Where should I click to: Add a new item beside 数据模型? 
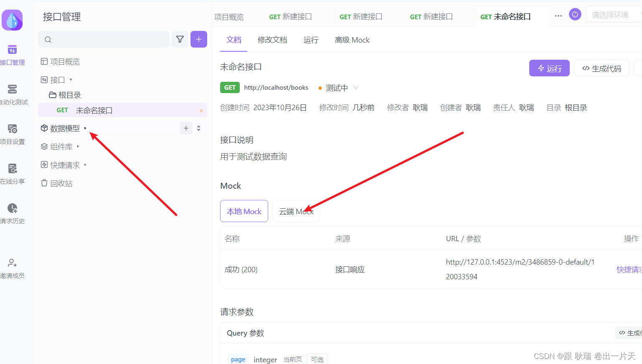pyautogui.click(x=186, y=128)
